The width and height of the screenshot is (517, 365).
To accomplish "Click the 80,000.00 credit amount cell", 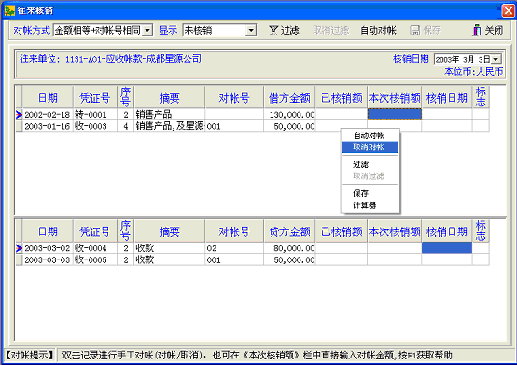I will coord(289,248).
